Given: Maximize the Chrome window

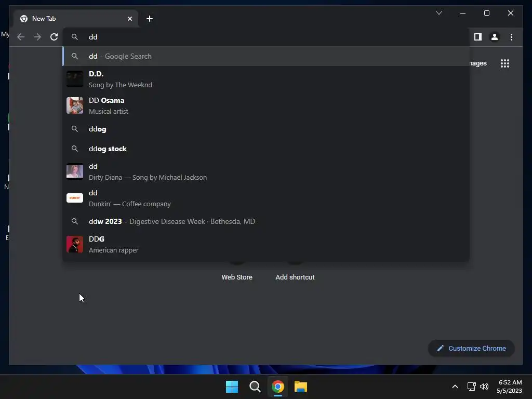Looking at the screenshot, I should (x=486, y=13).
